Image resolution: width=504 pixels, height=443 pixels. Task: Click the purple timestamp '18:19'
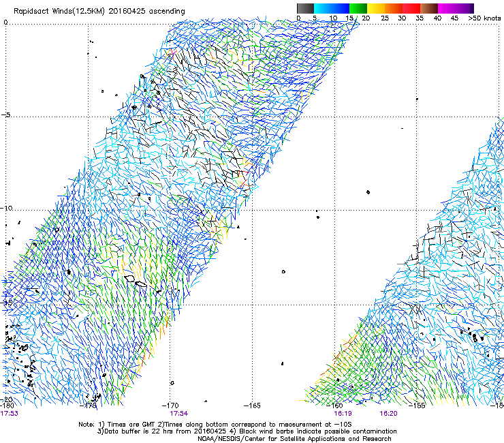point(343,414)
